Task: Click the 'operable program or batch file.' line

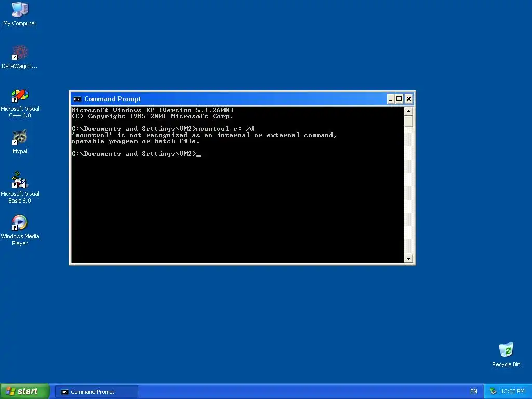Action: tap(136, 141)
